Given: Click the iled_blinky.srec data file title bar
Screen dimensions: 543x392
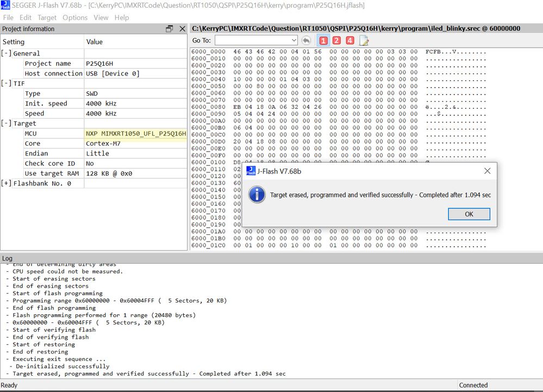Looking at the screenshot, I should 366,28.
